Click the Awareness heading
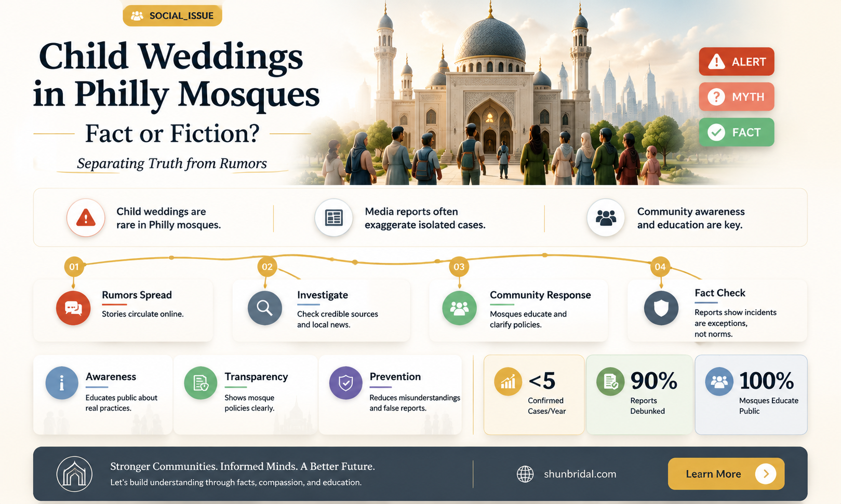 (111, 377)
